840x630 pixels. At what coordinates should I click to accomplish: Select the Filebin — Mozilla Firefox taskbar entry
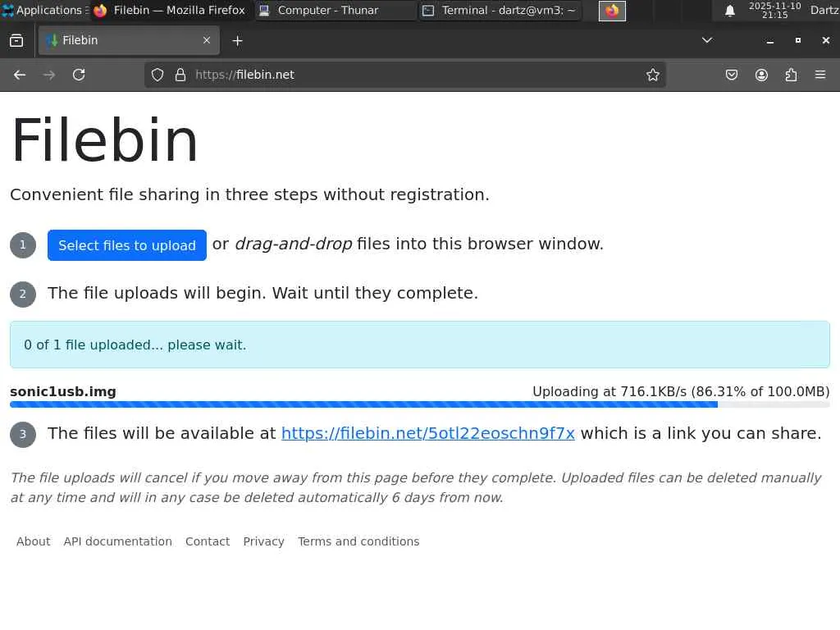point(169,10)
